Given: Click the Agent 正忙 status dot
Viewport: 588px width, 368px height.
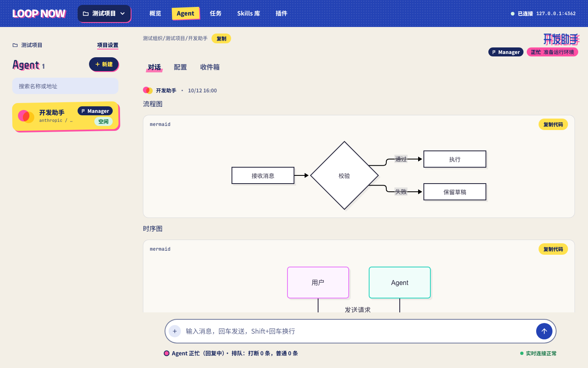Looking at the screenshot, I should tap(167, 353).
